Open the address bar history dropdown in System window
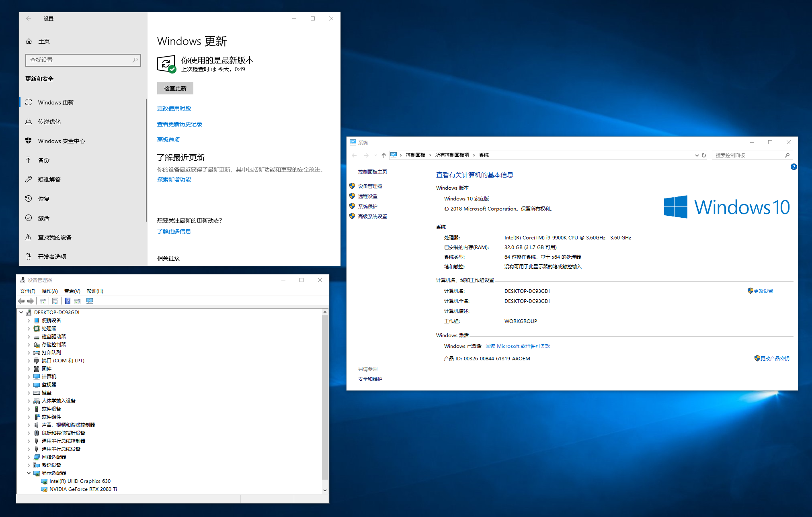Screen dimensions: 812x517 pos(697,155)
